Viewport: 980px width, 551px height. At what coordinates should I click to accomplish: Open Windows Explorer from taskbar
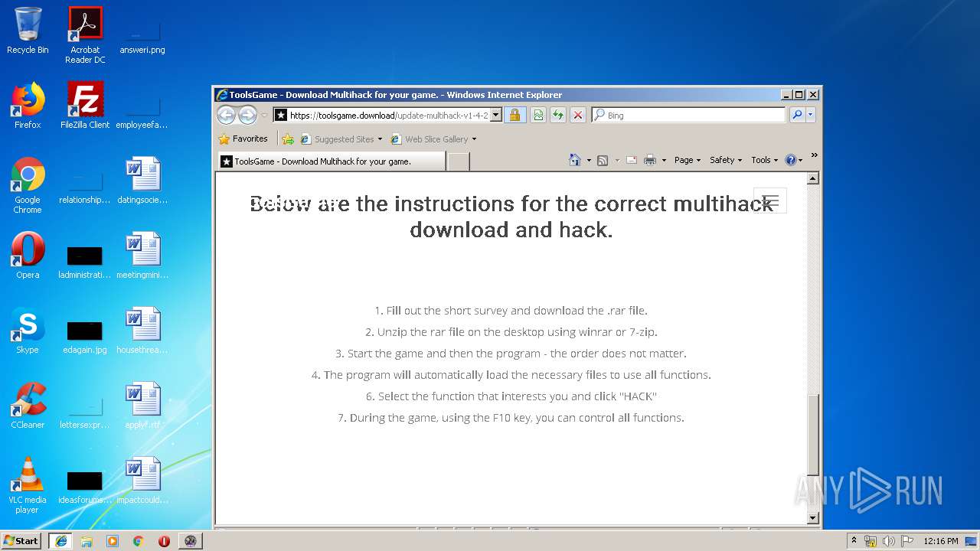(87, 541)
